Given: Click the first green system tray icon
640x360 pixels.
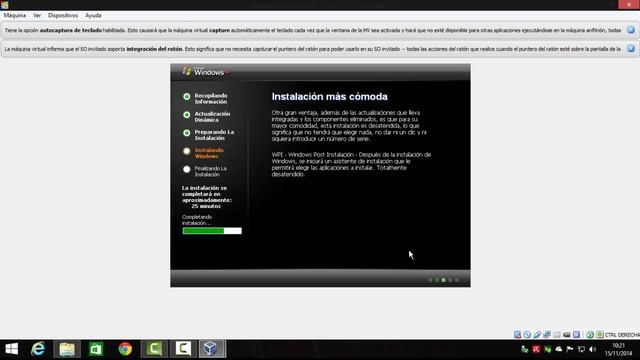Looking at the screenshot, I should click(x=525, y=349).
